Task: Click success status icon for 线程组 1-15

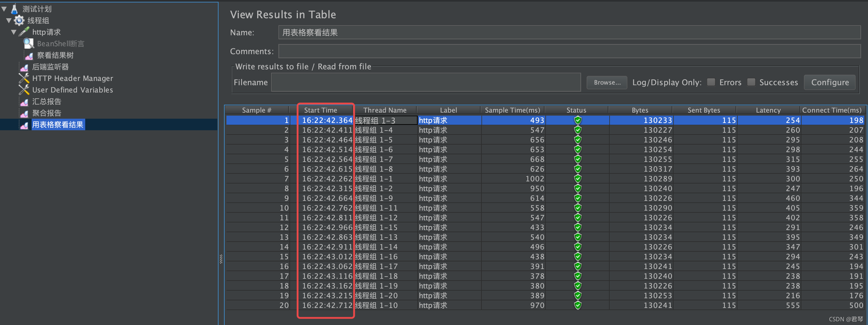Action: point(578,228)
